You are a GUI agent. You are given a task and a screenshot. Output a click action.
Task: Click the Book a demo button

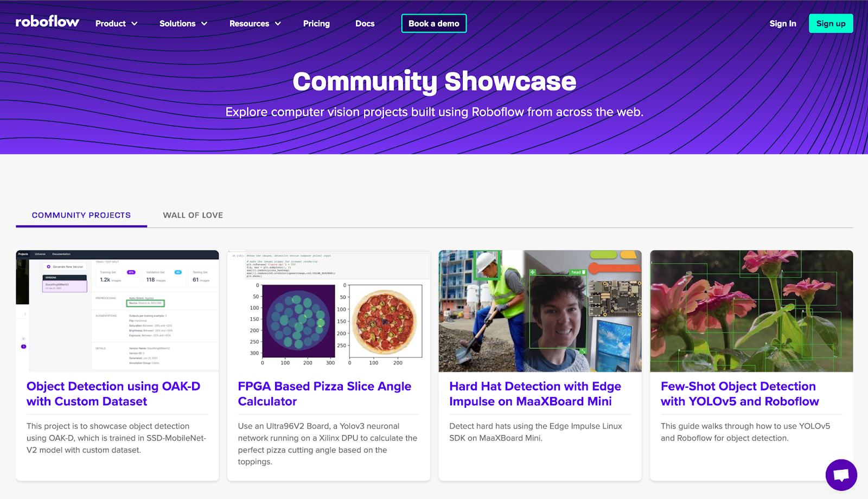[x=433, y=23]
